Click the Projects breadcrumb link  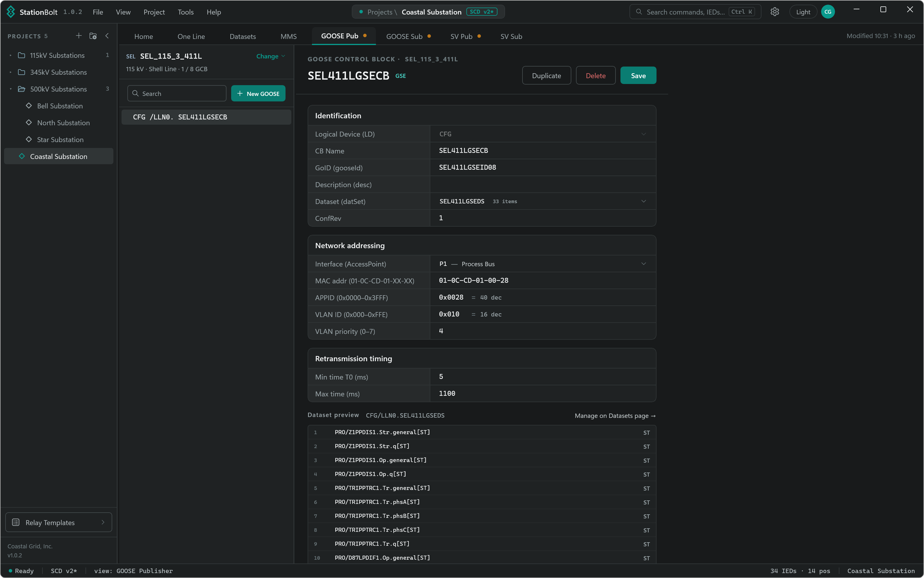[x=380, y=12]
